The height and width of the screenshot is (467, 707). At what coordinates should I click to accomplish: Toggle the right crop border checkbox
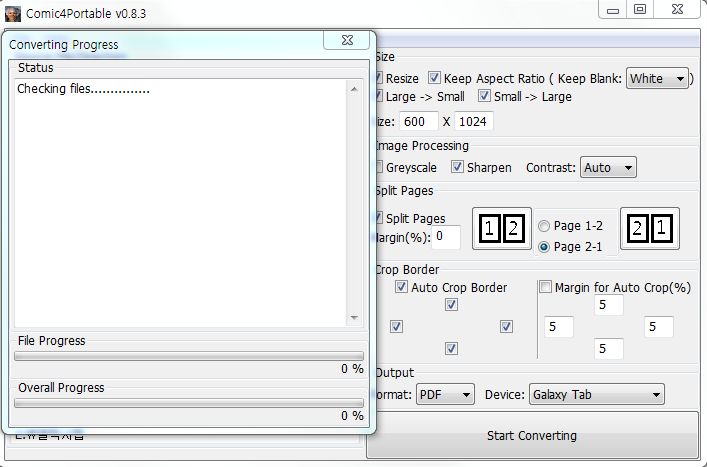tap(506, 326)
